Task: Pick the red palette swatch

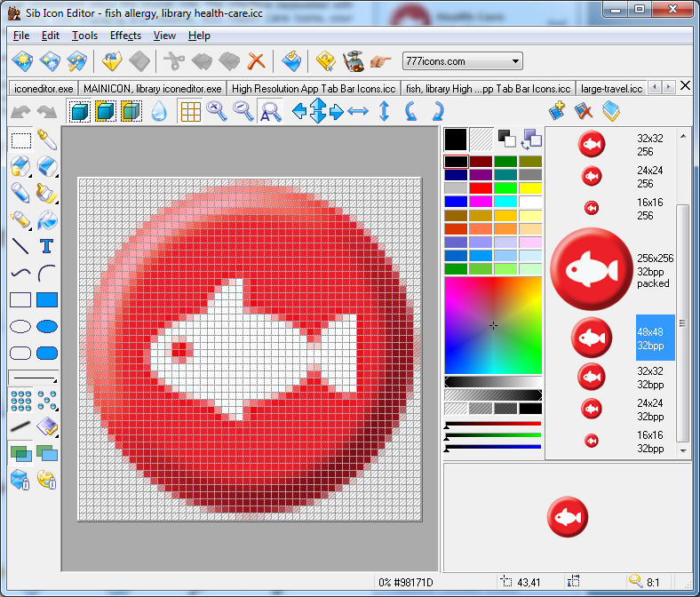Action: tap(481, 188)
